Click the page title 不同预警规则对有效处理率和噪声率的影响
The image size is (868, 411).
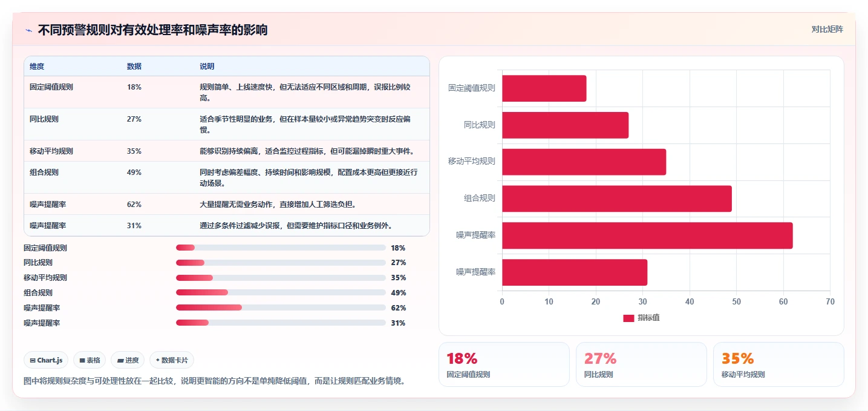[x=152, y=30]
